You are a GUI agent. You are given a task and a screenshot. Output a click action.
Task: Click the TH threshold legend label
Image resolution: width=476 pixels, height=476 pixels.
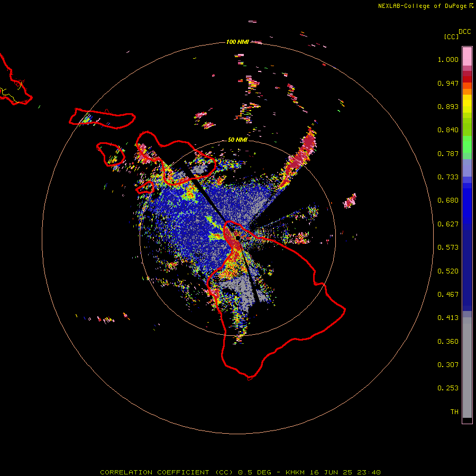point(454,412)
